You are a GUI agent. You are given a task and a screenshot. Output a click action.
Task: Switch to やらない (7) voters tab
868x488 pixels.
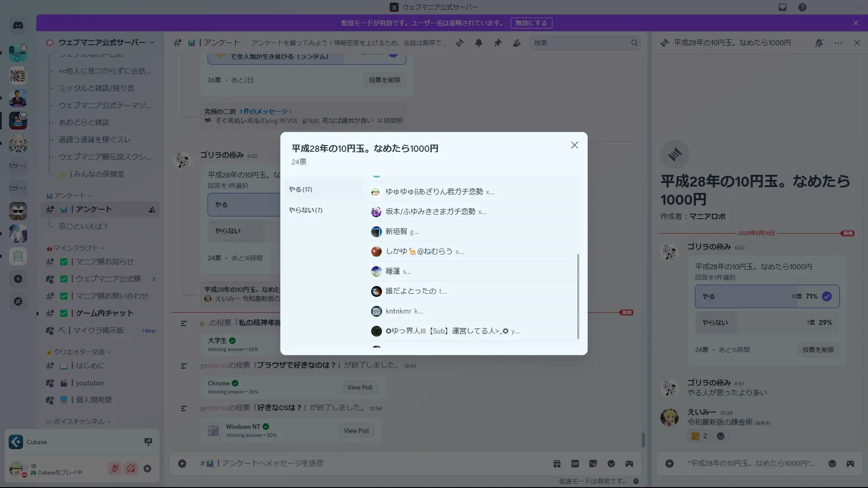(306, 210)
